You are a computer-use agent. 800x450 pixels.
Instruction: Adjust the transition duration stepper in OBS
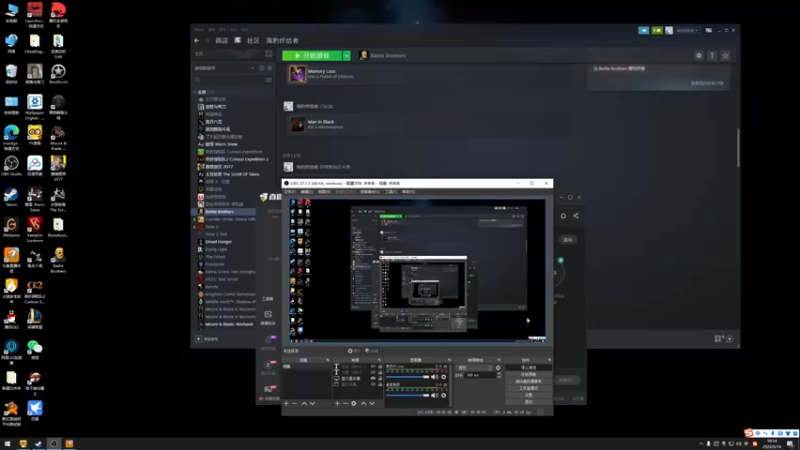coord(499,375)
